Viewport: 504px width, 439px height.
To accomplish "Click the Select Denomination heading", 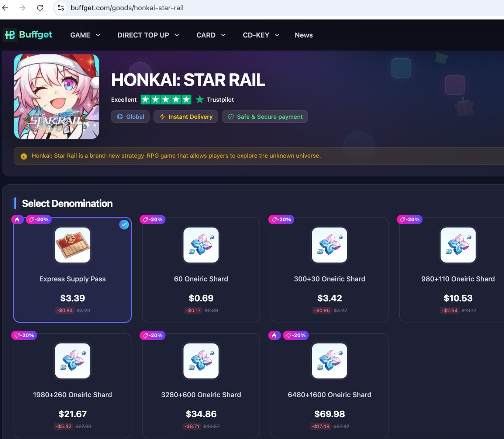I will tap(67, 203).
